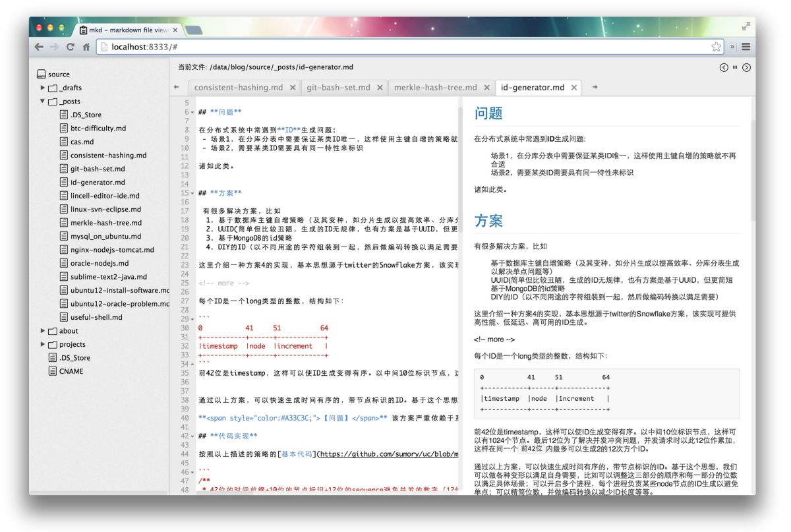
Task: Show later file tabs with the right arrow
Action: [595, 87]
